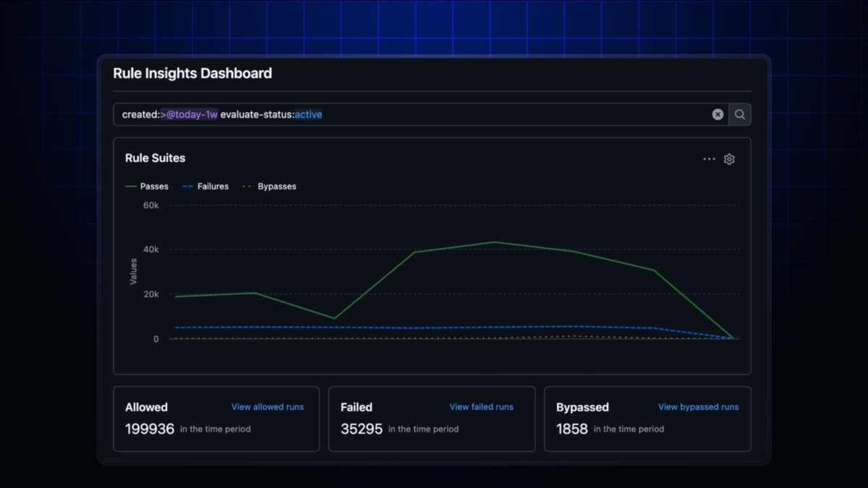Click the Bypassed card title
This screenshot has width=868, height=488.
[x=582, y=407]
